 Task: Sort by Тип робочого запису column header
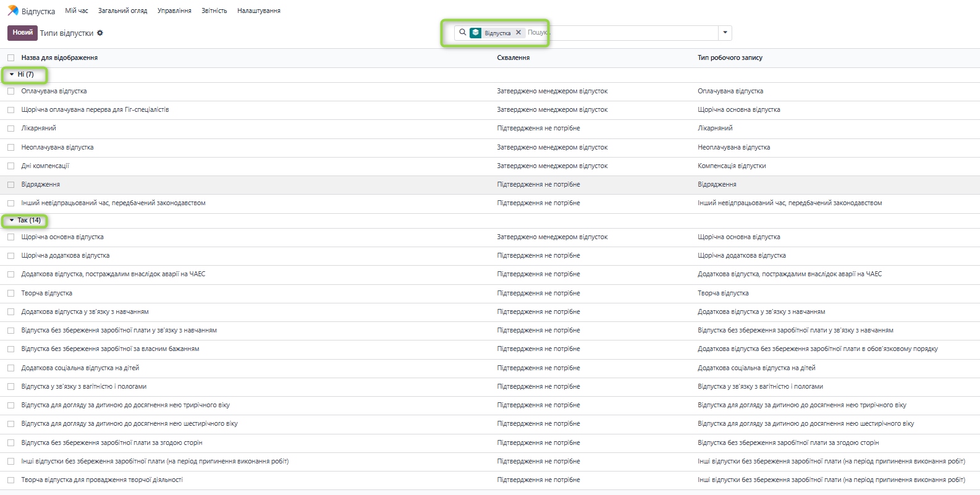click(x=730, y=57)
